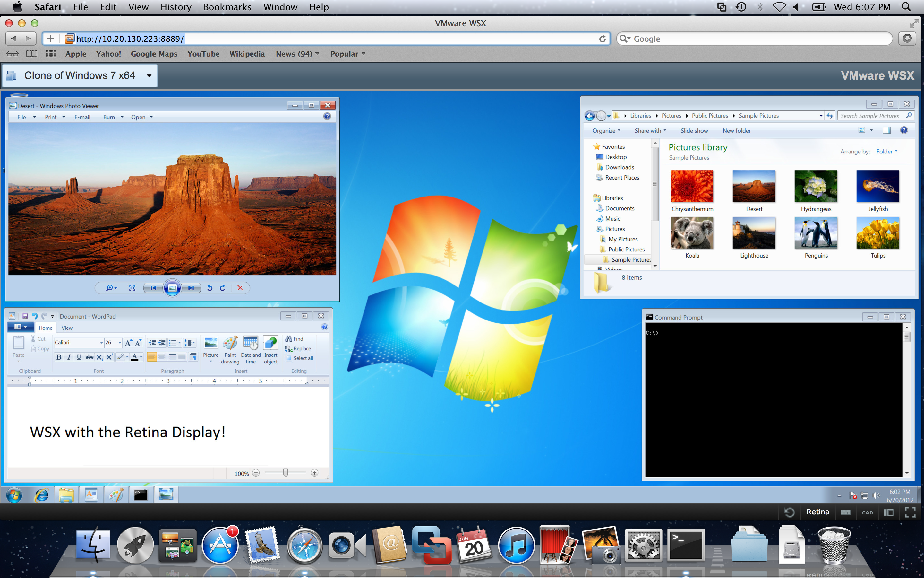Align text left in WordPad
Screen dimensions: 924x578
(x=151, y=357)
